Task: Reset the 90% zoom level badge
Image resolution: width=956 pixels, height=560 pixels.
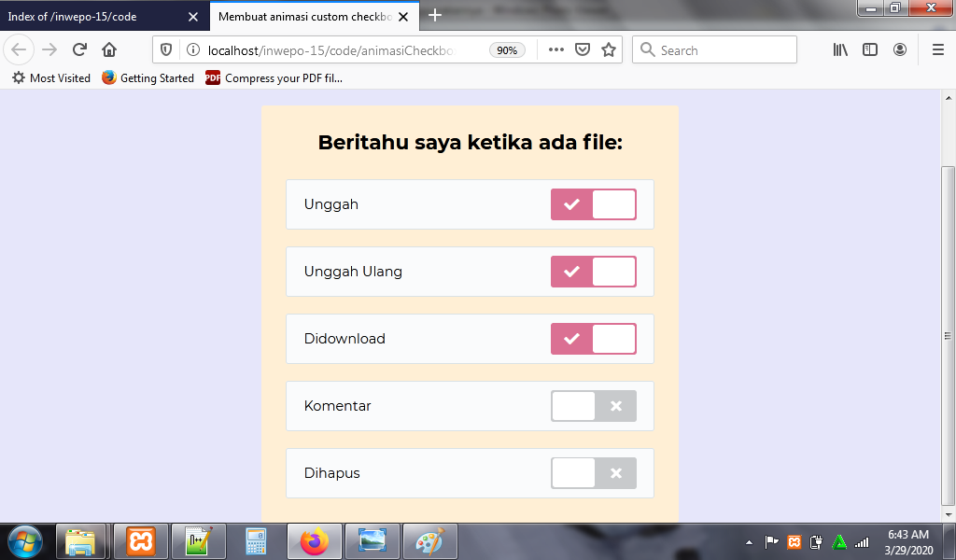Action: pyautogui.click(x=507, y=50)
